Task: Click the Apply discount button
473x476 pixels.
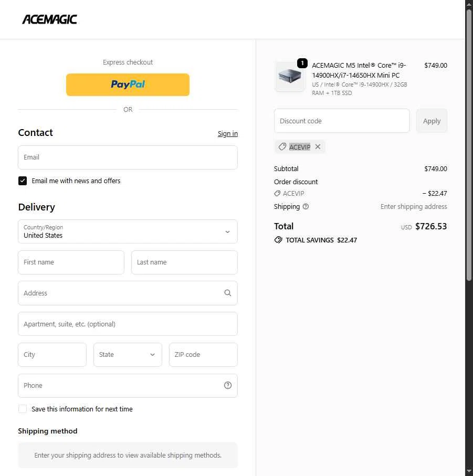Action: tap(432, 121)
